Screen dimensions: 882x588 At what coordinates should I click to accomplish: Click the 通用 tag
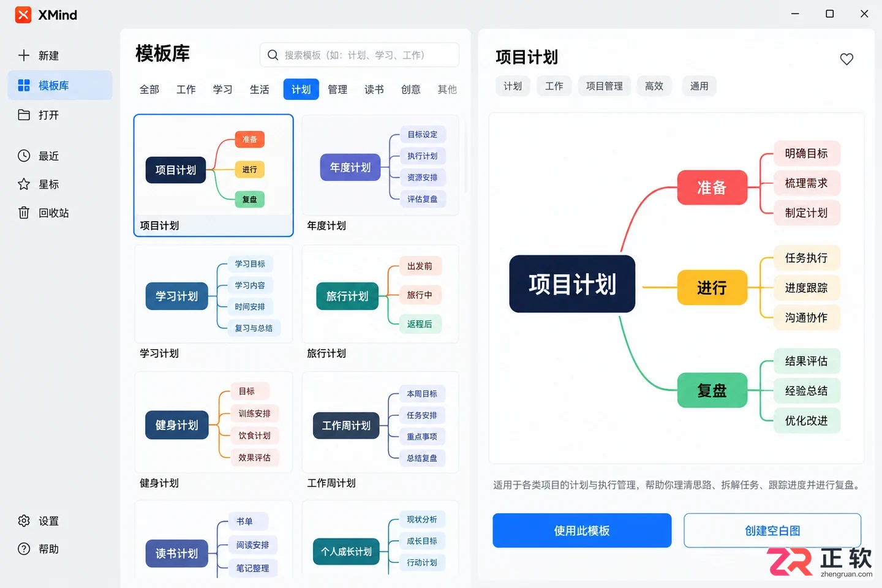pos(699,86)
